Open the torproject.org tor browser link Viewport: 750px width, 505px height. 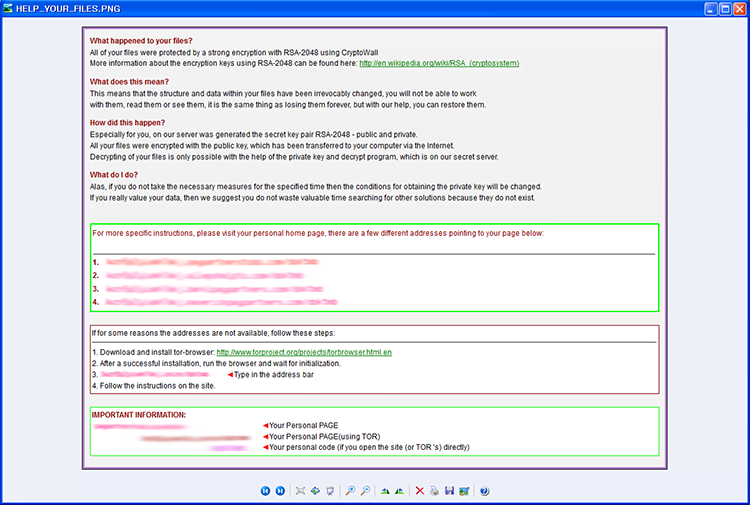[x=304, y=352]
